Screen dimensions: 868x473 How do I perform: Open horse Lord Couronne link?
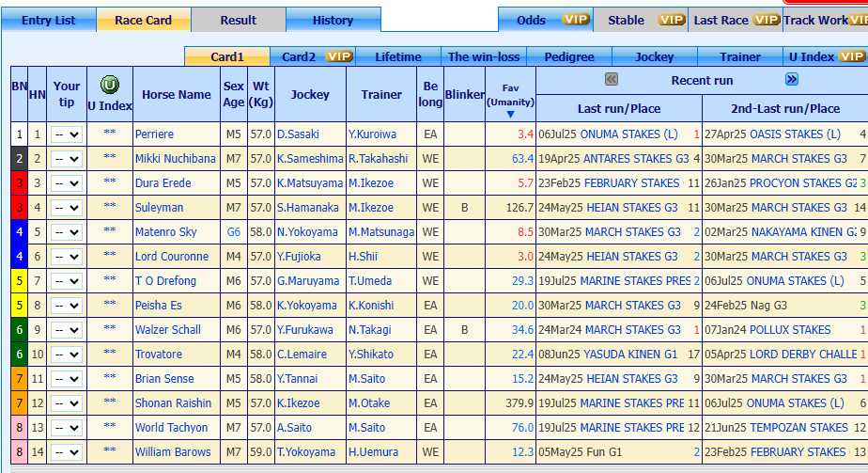(x=172, y=257)
